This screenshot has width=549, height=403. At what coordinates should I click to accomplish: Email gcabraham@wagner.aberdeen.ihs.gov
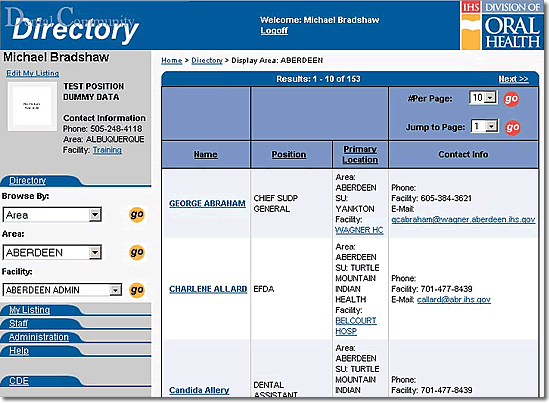coord(463,220)
